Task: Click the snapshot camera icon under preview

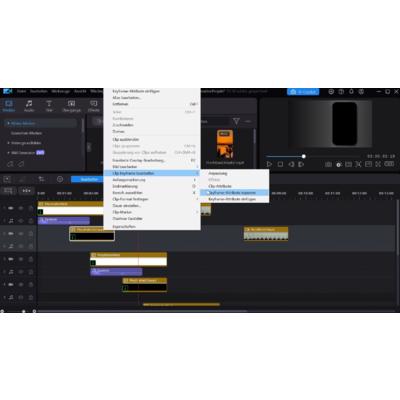Action: [x=328, y=164]
